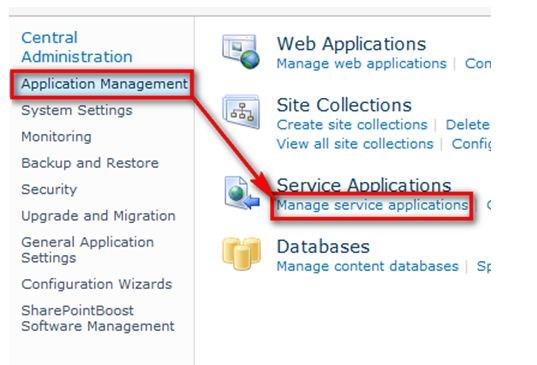Click the Databases yellow cylinders icon

point(241,254)
